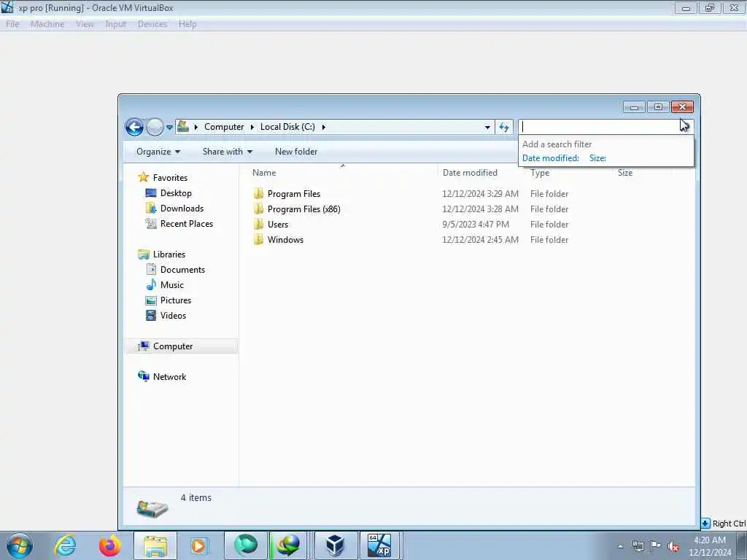
Task: Click the green circular app taskbar icon
Action: 246,545
